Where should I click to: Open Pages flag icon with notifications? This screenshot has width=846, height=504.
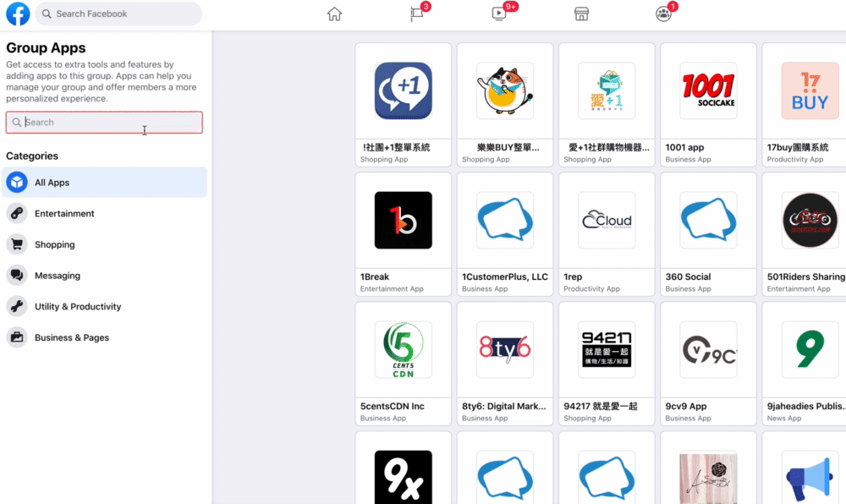point(416,14)
